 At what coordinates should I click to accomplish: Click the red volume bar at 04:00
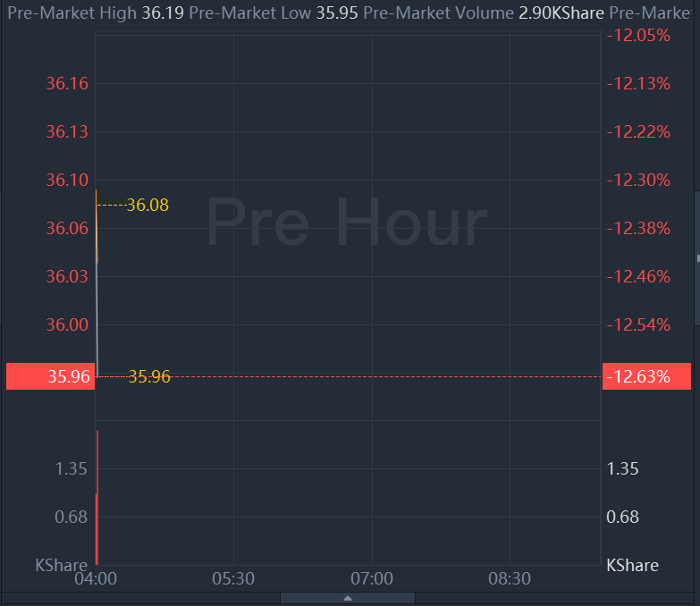click(x=97, y=501)
